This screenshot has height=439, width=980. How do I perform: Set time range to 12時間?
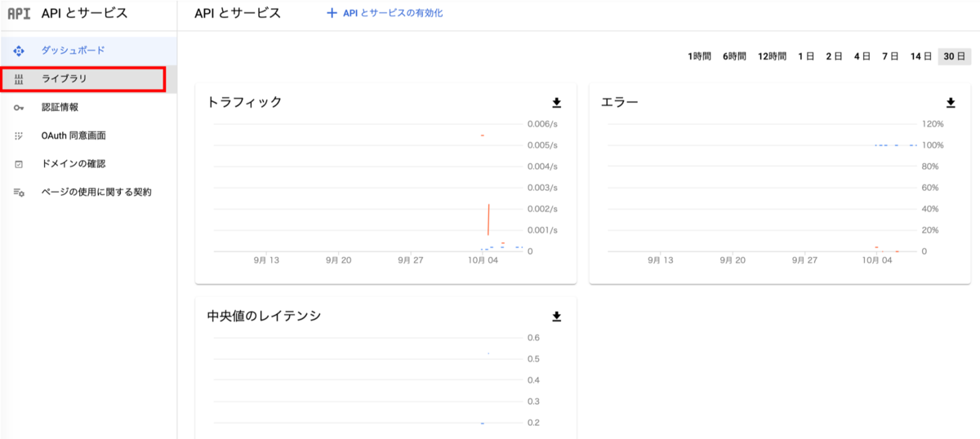pyautogui.click(x=772, y=56)
